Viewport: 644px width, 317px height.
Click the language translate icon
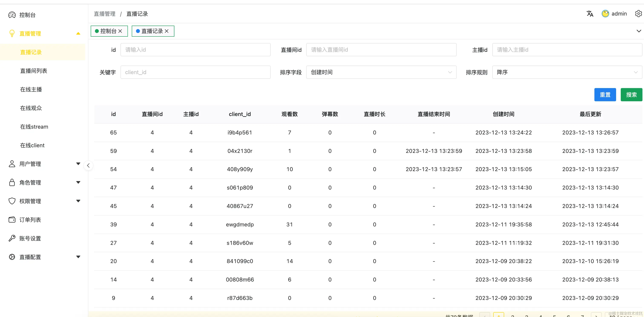pos(590,13)
